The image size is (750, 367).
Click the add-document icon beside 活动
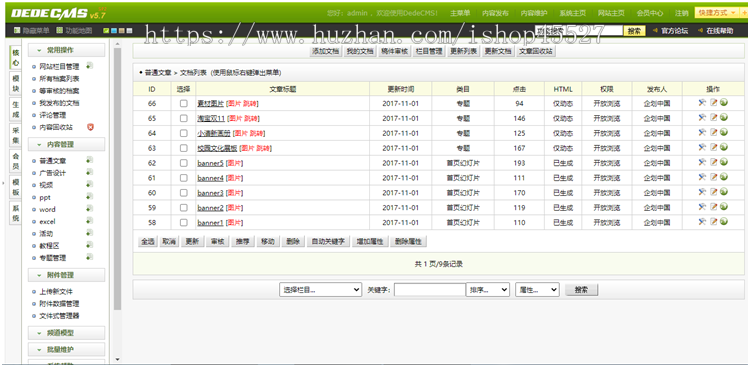89,233
